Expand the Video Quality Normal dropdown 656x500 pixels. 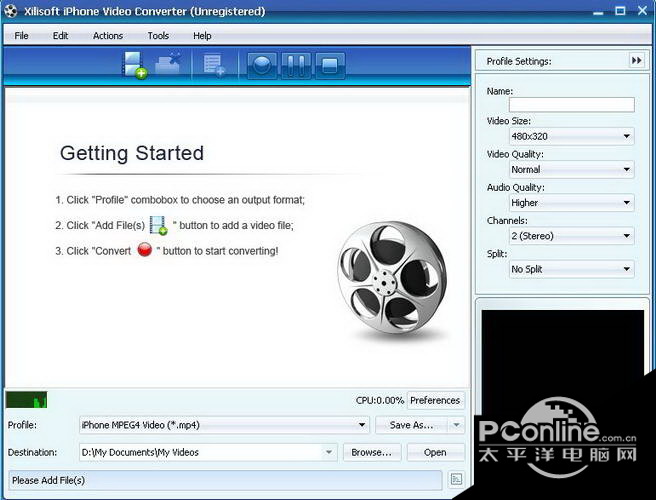pos(571,169)
